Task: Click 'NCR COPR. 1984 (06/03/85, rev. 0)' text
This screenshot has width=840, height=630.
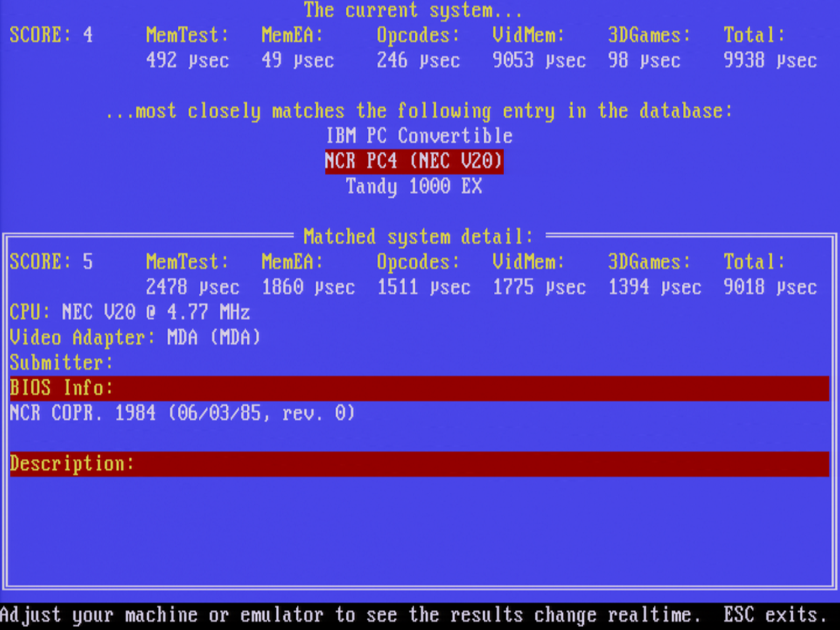Action: (182, 413)
